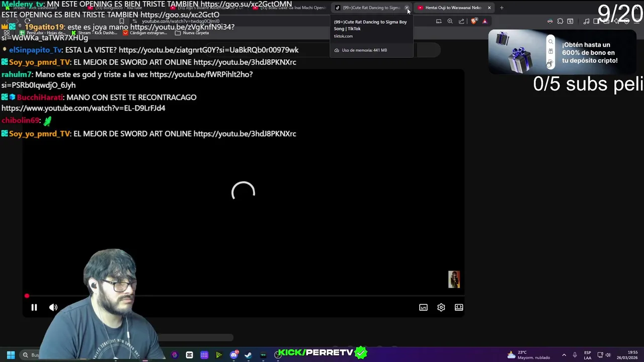
Task: Pause the video playback
Action: [x=34, y=307]
